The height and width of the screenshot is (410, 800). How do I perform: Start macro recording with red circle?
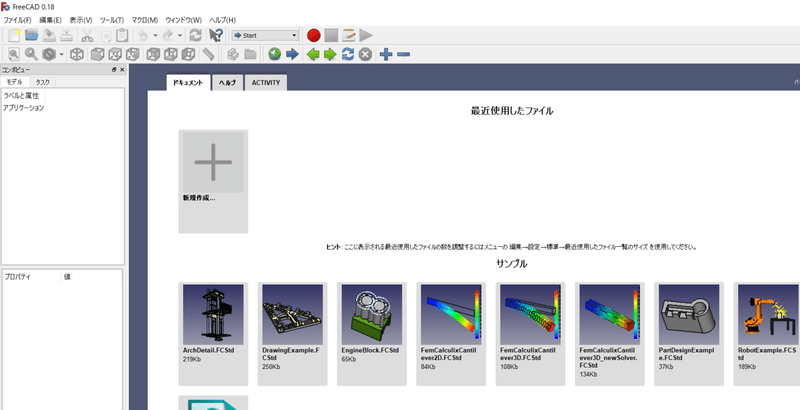pos(313,35)
